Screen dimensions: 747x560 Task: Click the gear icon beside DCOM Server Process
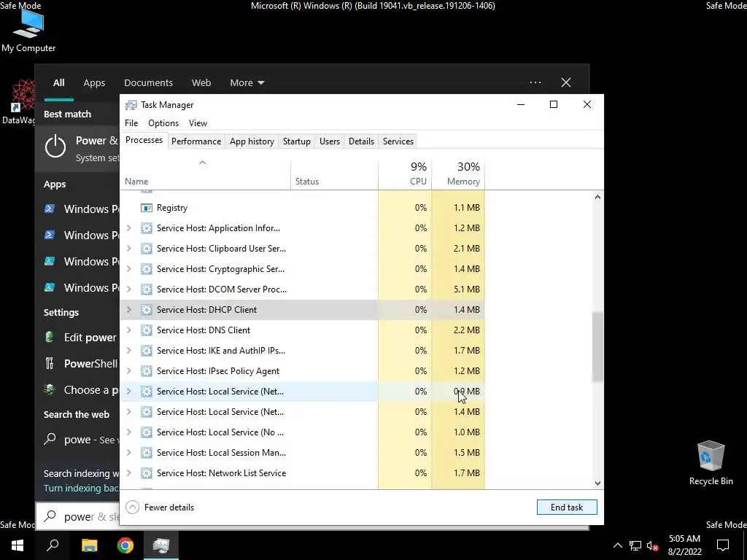point(146,289)
